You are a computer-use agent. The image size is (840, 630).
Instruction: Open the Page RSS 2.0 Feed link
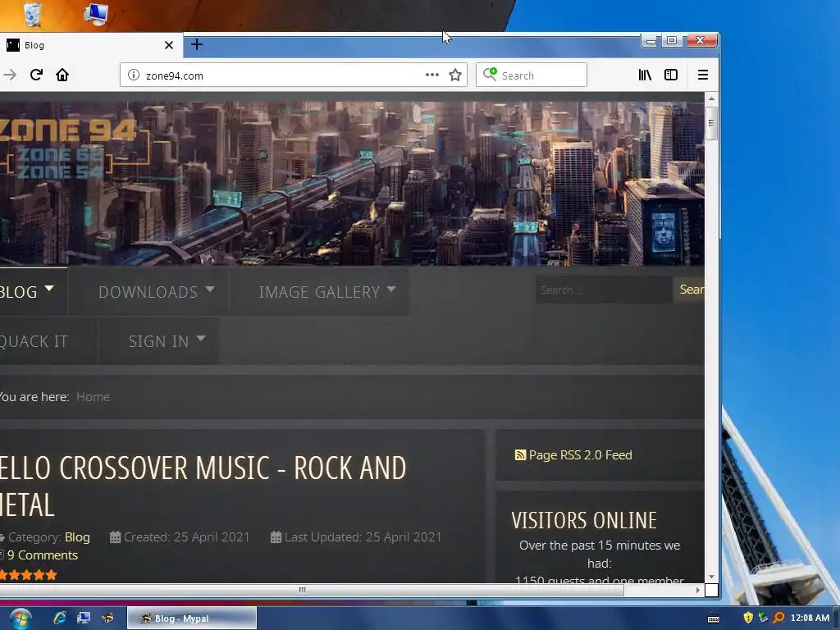(x=580, y=454)
